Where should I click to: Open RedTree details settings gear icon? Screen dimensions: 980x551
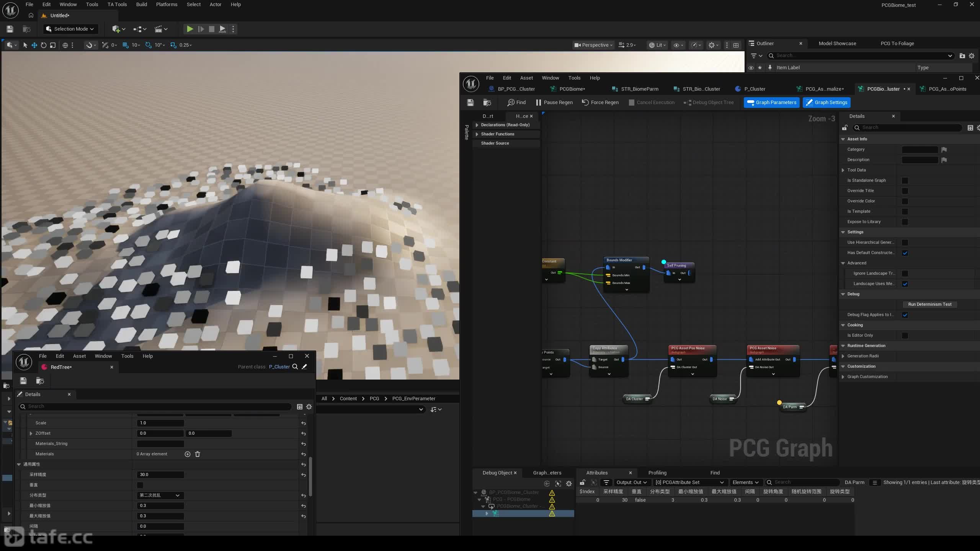309,407
